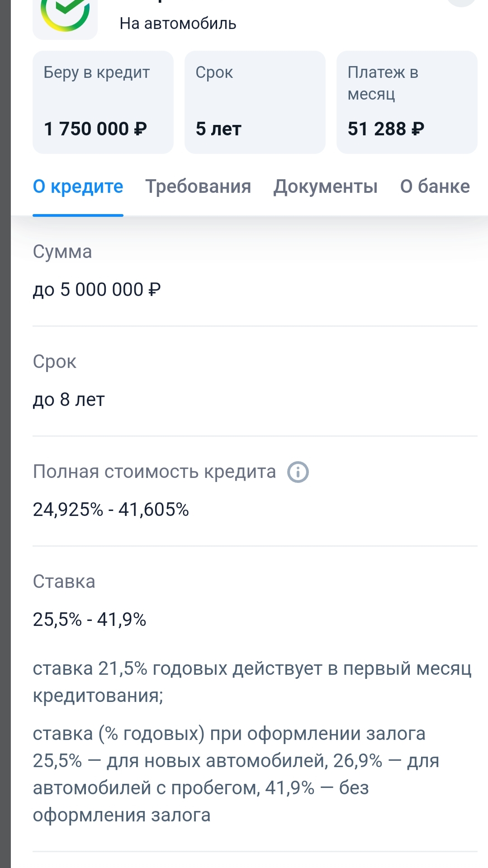This screenshot has height=868, width=488.
Task: Tap the На автомобиль subtitle
Action: pyautogui.click(x=178, y=24)
